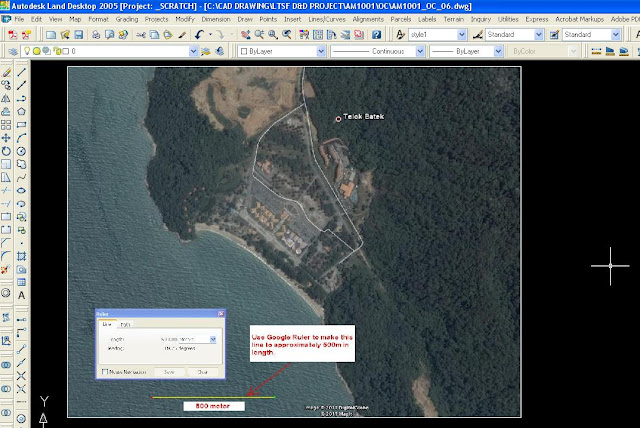The height and width of the screenshot is (428, 640).
Task: Save the drawing using the floppy icon
Action: (x=78, y=35)
